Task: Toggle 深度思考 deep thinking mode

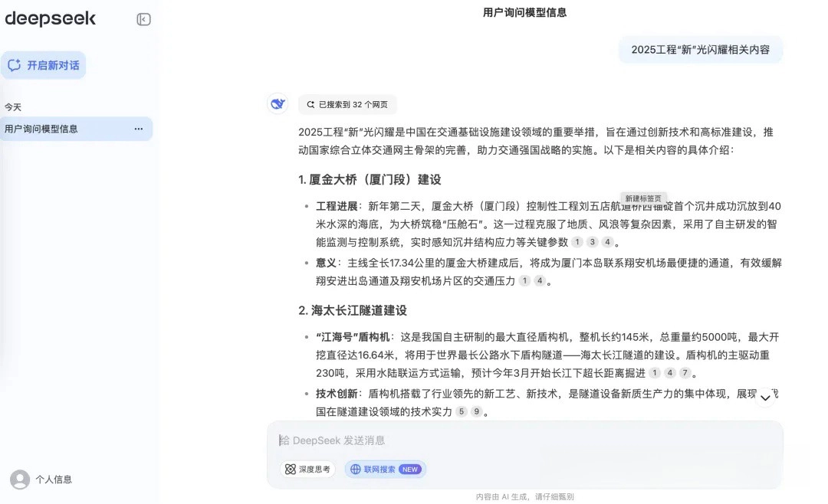Action: point(307,469)
